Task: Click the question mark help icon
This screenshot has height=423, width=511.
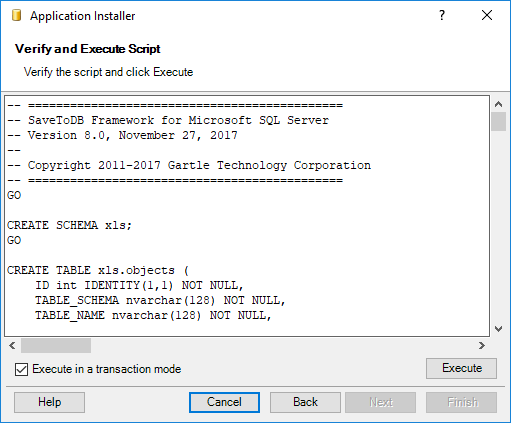Action: (442, 15)
